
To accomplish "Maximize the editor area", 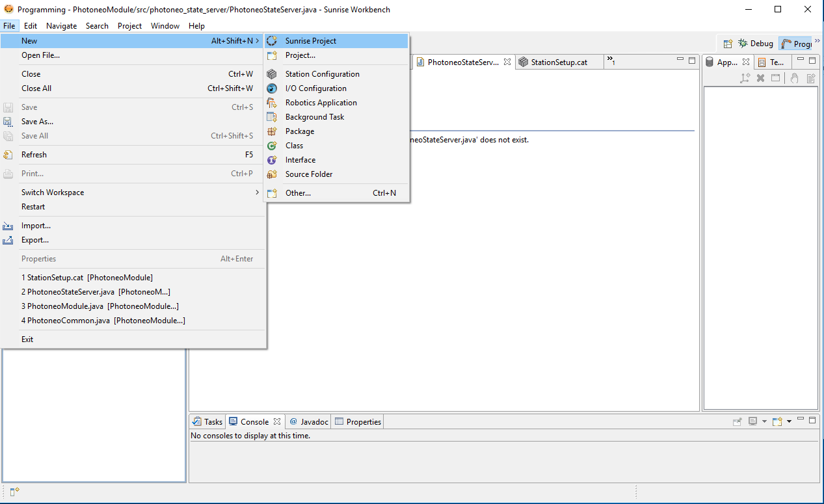I will [x=692, y=60].
